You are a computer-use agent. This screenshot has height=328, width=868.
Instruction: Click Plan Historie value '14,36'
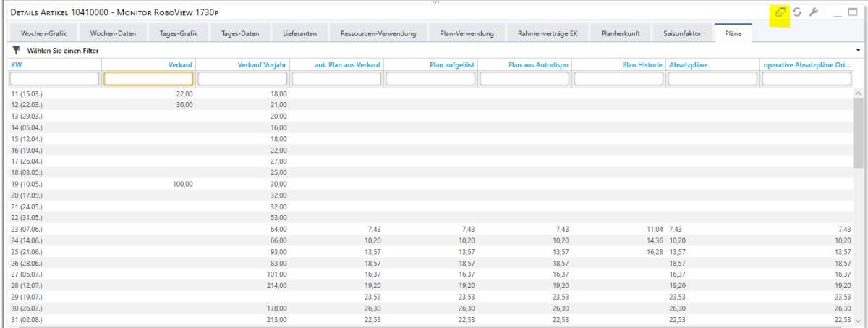coord(653,240)
